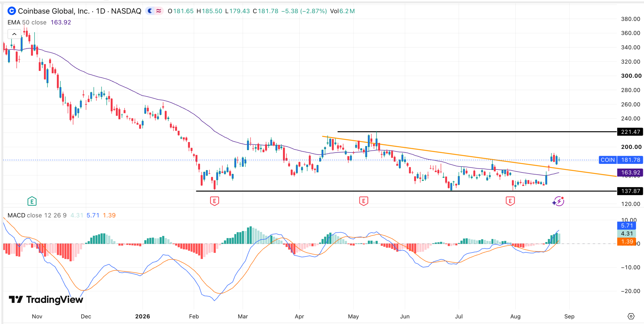Screen dimensions: 644x324
Task: Click the post-market moon session icon
Action: pyautogui.click(x=150, y=11)
